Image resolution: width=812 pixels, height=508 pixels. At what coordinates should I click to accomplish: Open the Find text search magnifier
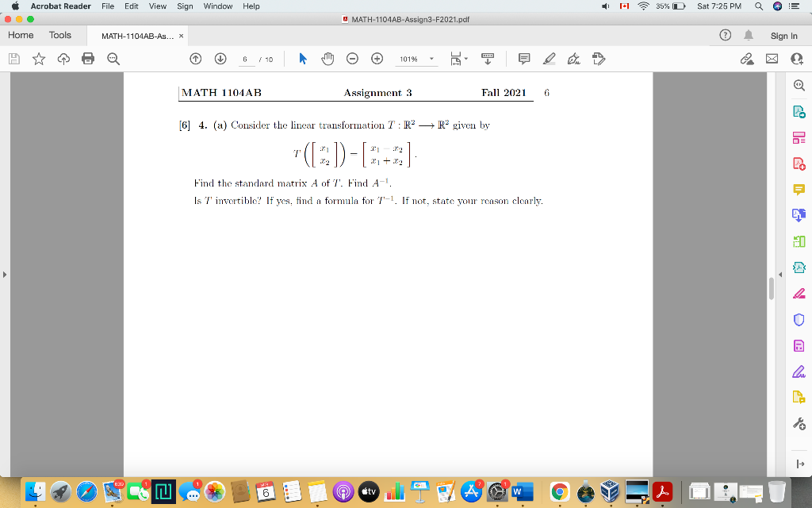[x=113, y=59]
